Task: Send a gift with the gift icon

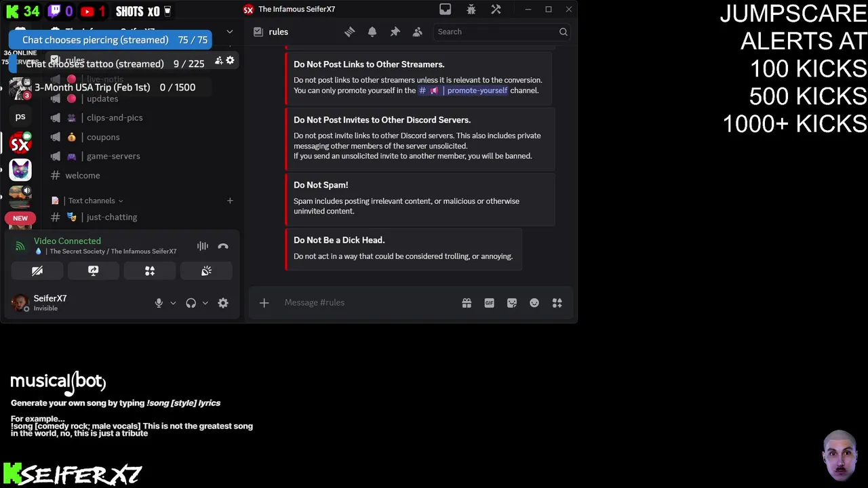Action: (467, 303)
